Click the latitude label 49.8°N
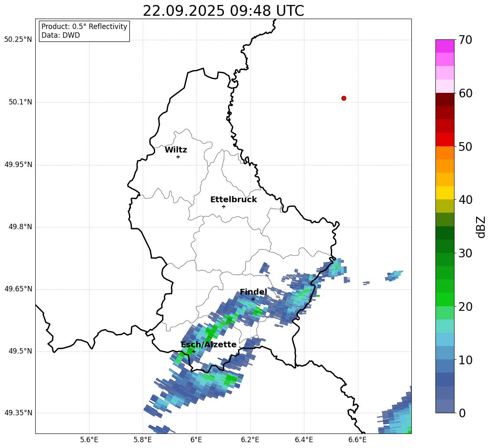Viewport: 491px width, 448px height. (20, 227)
